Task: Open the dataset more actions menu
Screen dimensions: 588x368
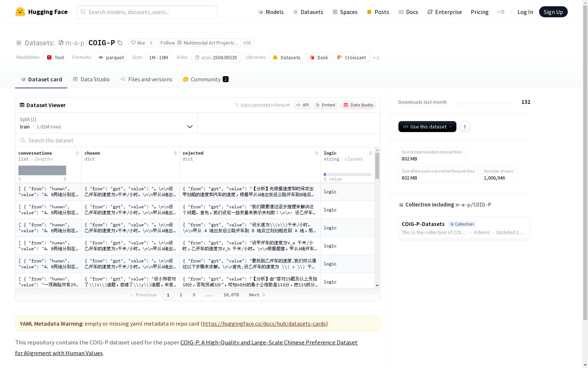Action: coord(465,127)
